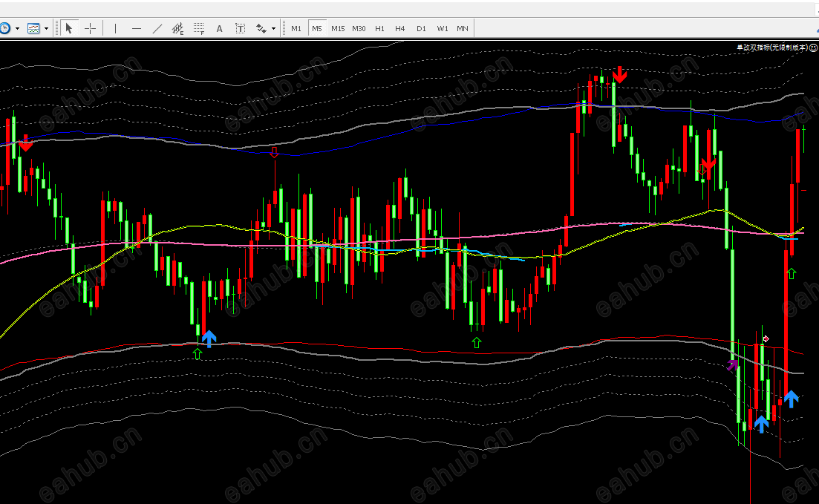Click the Periods clock icon
Screen dimensions: 819x504
pos(4,28)
